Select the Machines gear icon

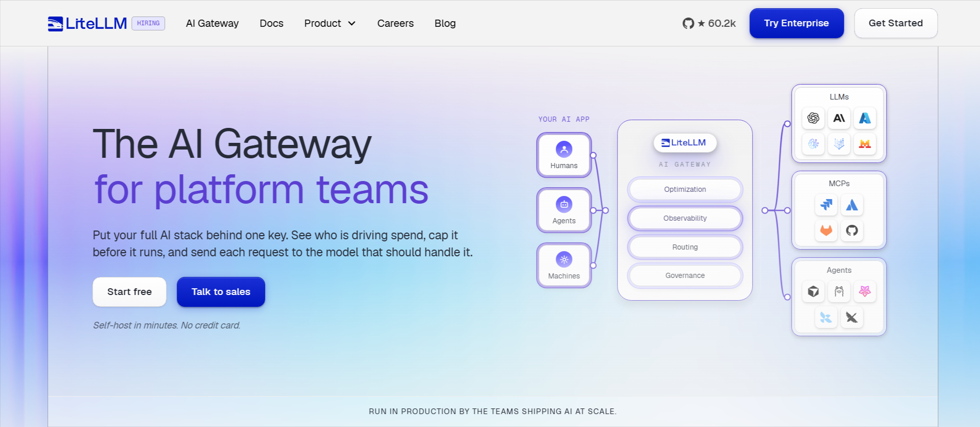(x=564, y=259)
